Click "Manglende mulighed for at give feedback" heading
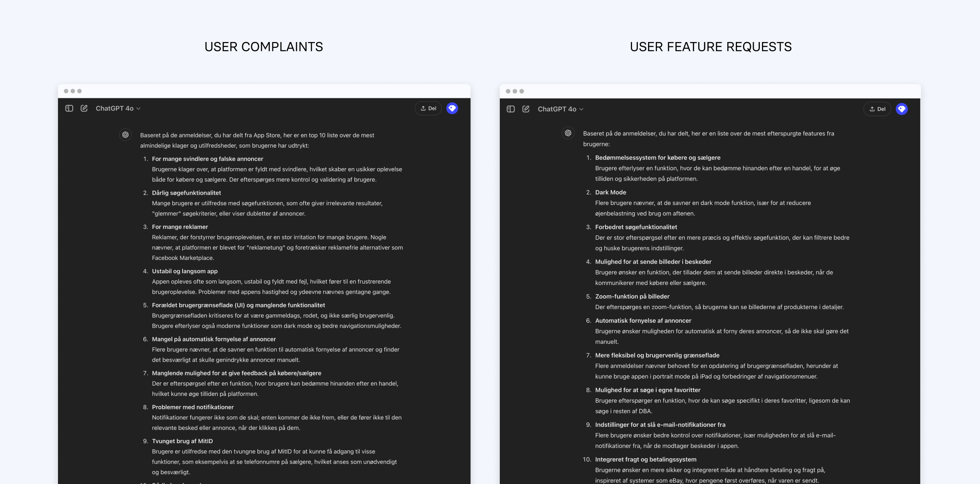Viewport: 980px width, 484px height. pos(236,373)
